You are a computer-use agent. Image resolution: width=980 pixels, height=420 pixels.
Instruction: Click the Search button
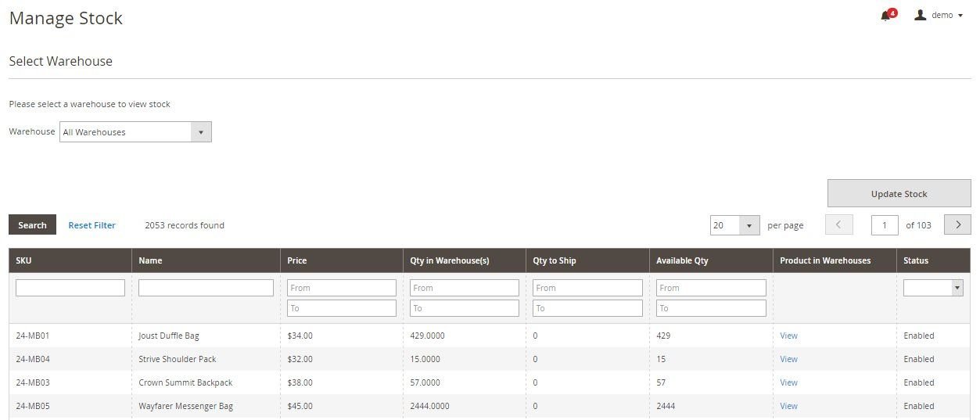click(x=32, y=225)
